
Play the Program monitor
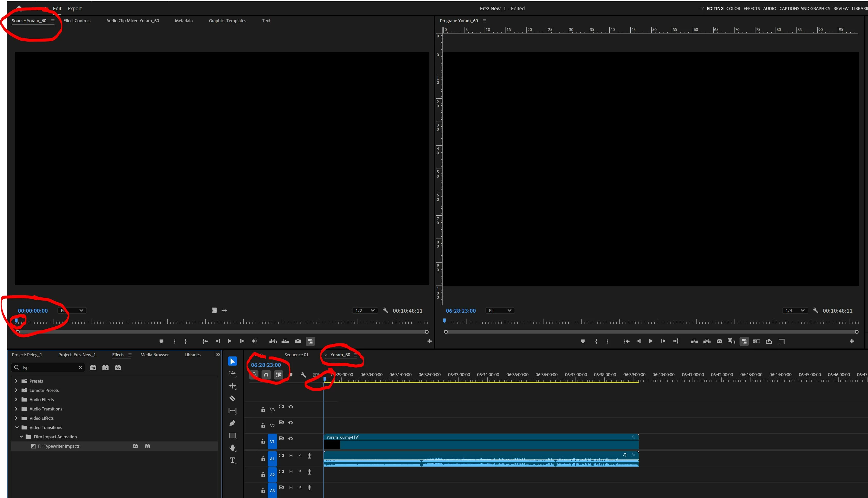click(x=651, y=341)
